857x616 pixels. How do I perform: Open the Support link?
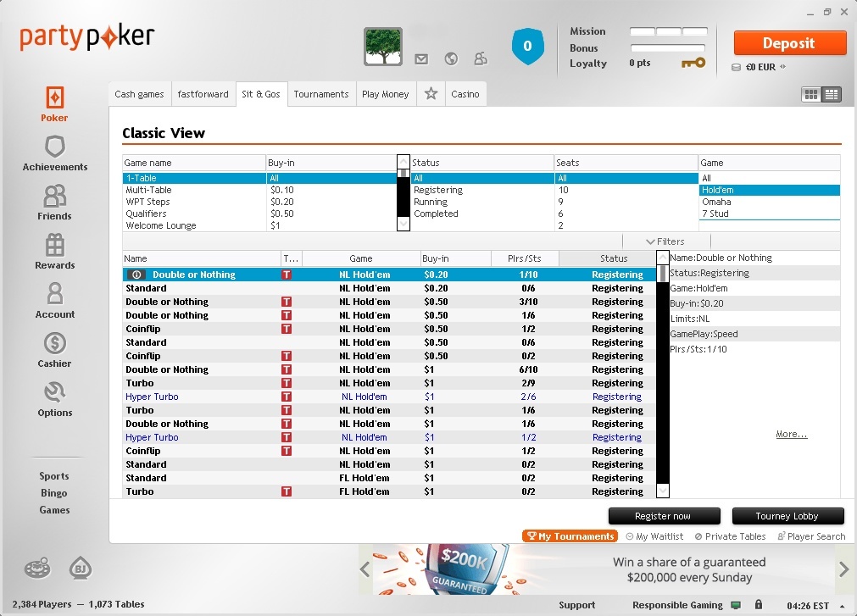click(576, 605)
